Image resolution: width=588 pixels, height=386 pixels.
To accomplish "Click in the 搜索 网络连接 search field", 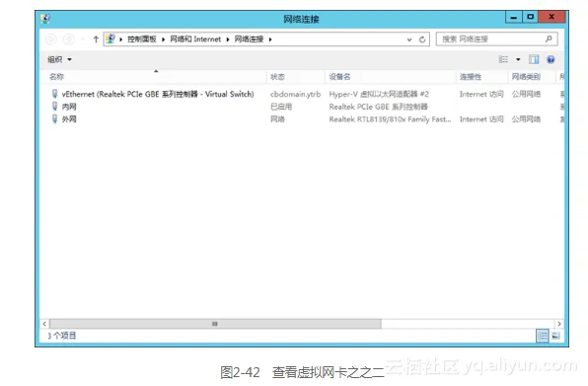I will click(x=496, y=39).
